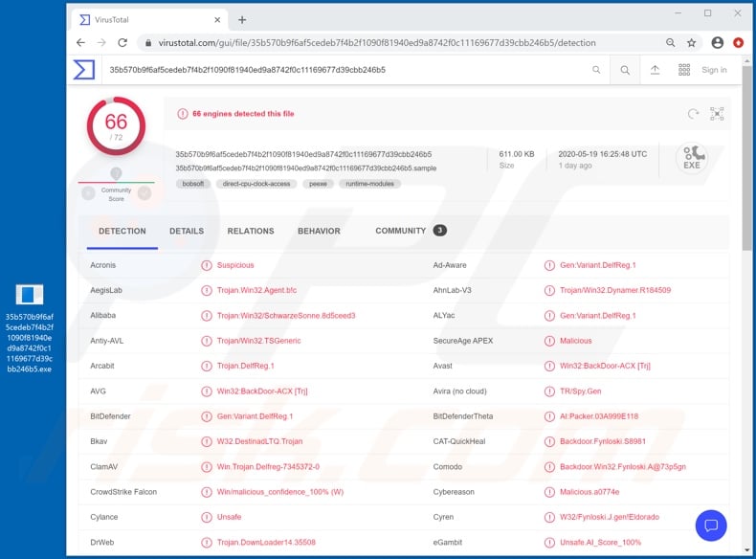Click the Sign in link

[x=714, y=70]
